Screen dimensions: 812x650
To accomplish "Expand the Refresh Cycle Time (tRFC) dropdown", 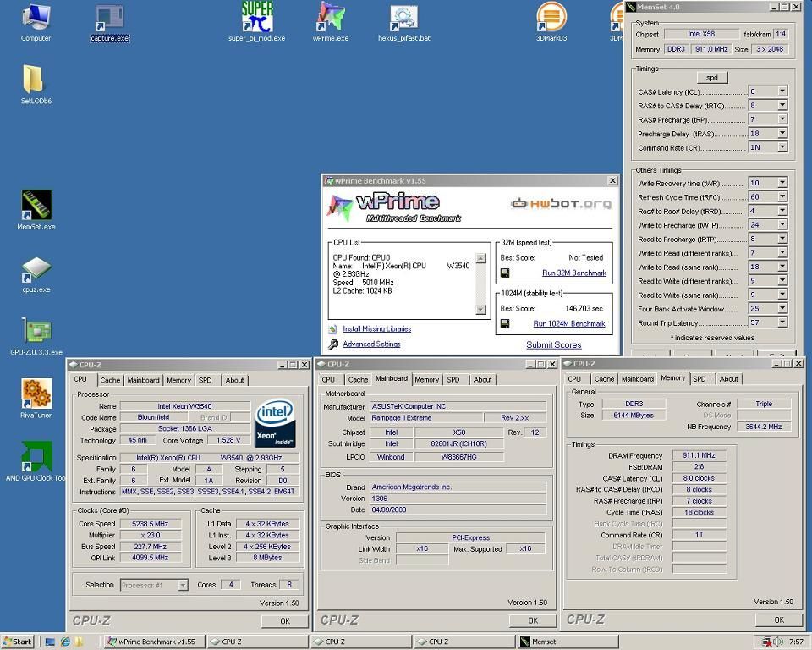I will [x=782, y=196].
